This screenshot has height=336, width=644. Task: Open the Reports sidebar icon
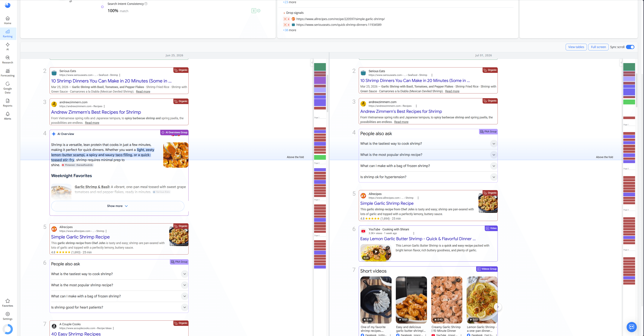pos(8,103)
